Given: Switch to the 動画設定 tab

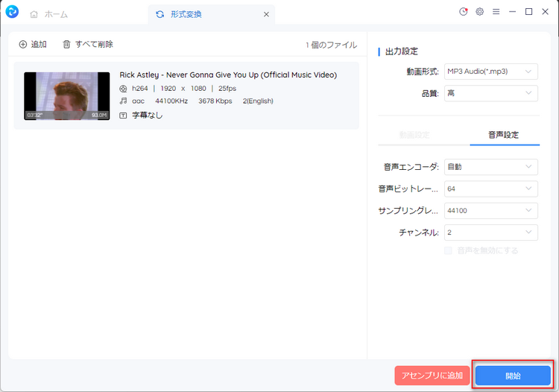Looking at the screenshot, I should click(x=414, y=135).
